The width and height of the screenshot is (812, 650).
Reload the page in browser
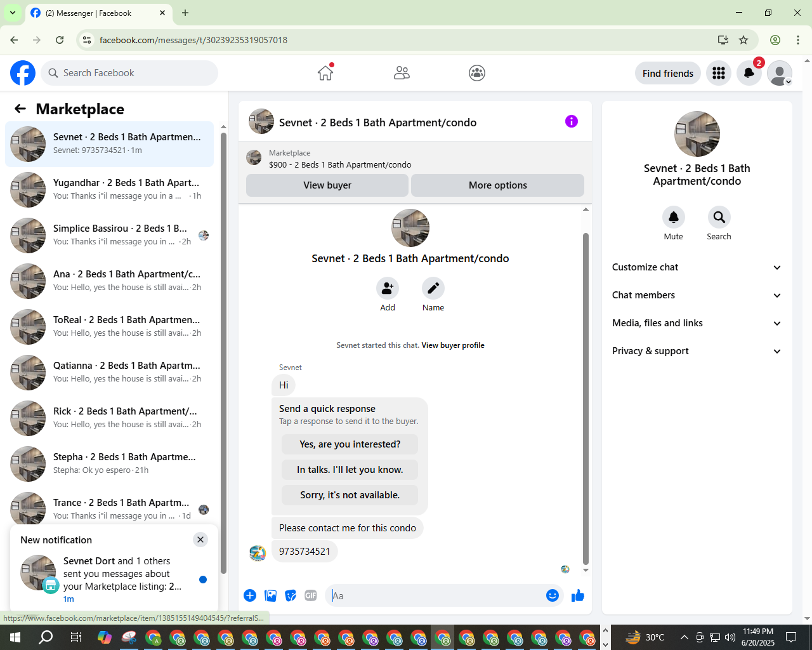pos(60,40)
